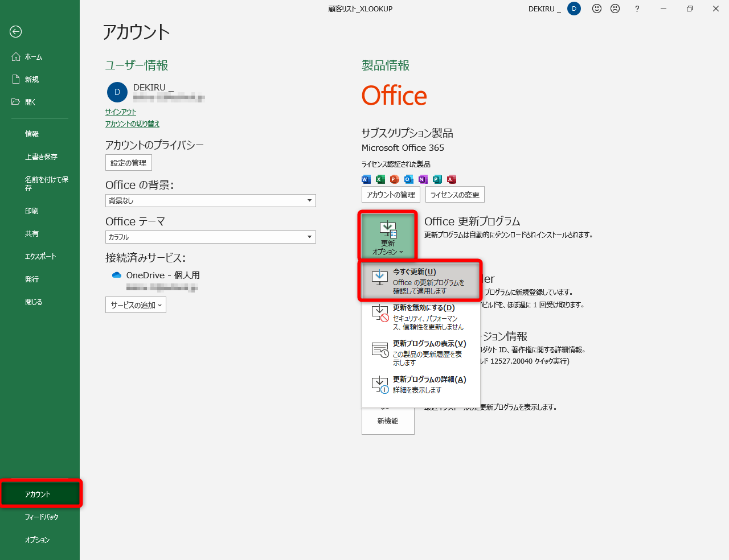Choose 名前を付けて保存 in sidebar

pos(40,183)
